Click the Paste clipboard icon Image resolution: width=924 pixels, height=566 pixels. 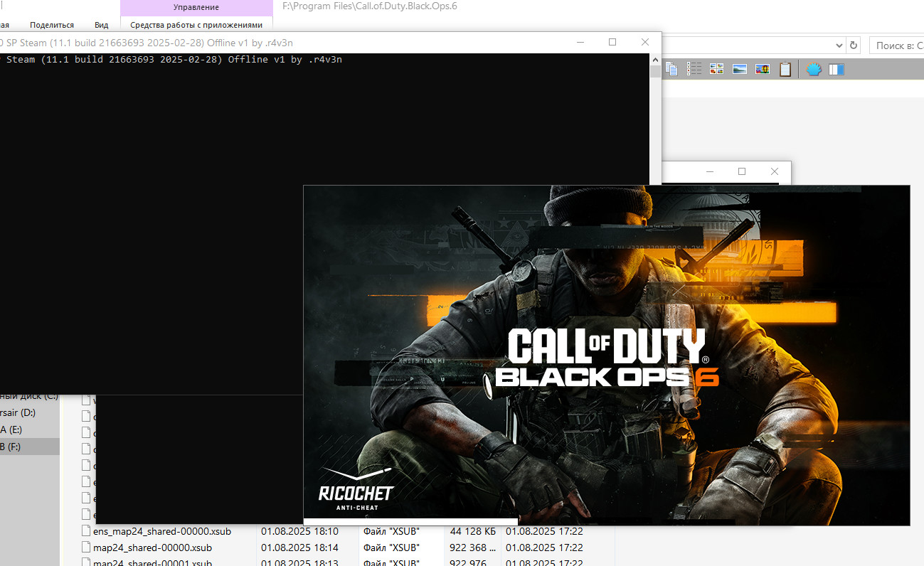click(x=785, y=69)
